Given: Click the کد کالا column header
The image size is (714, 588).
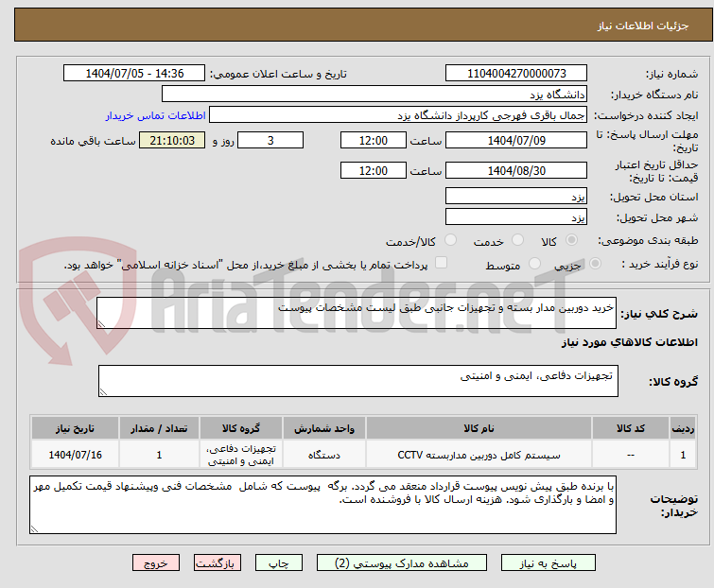Looking at the screenshot, I should [x=631, y=428].
